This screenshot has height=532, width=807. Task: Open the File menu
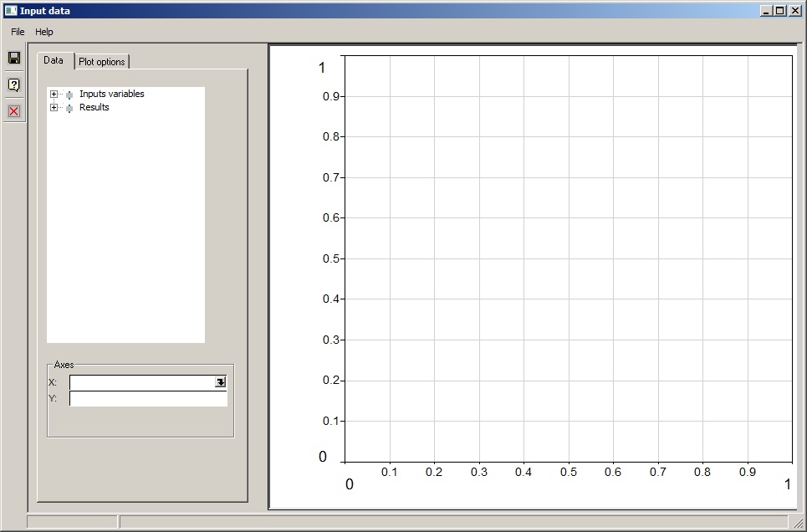click(18, 32)
